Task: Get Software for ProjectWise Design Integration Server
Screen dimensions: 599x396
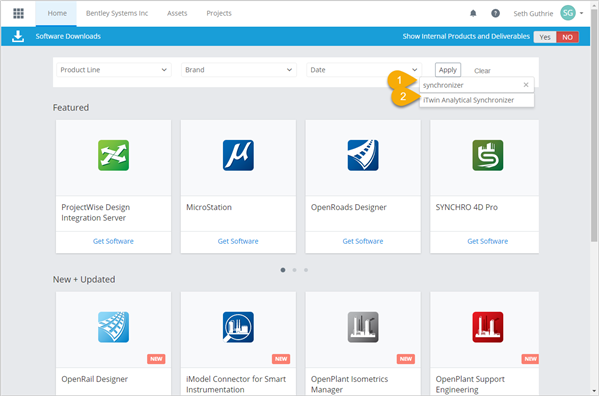Action: tap(113, 241)
